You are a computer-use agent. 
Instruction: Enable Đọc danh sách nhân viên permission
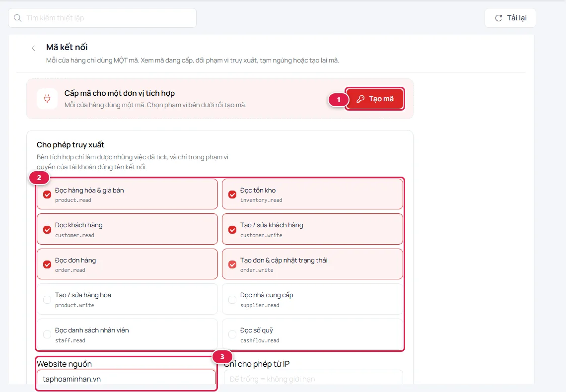tap(47, 334)
